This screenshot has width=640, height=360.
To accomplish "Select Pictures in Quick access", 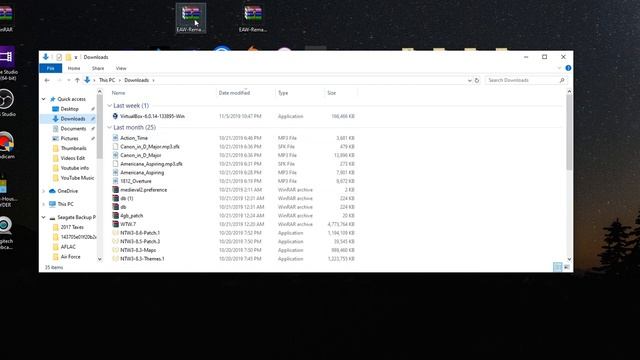I will 69,138.
